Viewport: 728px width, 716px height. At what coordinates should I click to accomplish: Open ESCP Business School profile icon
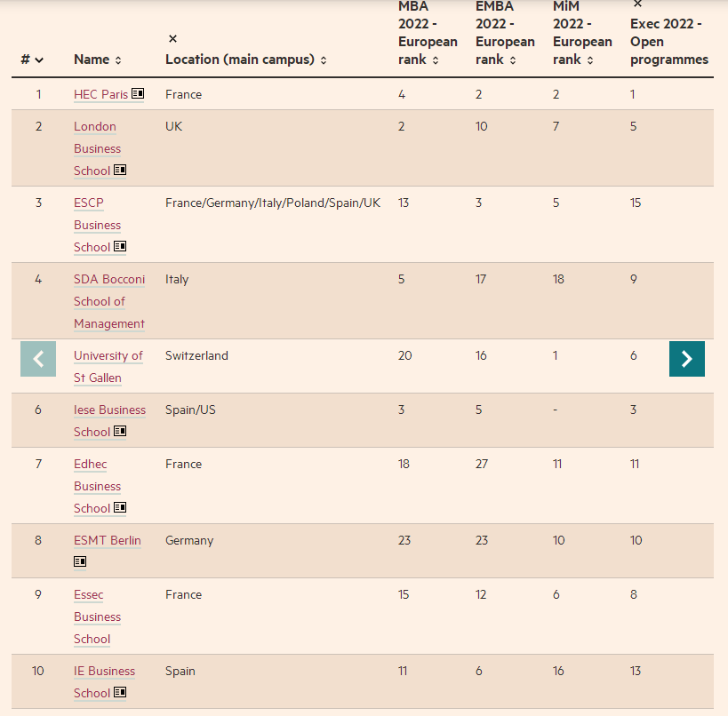coord(120,246)
